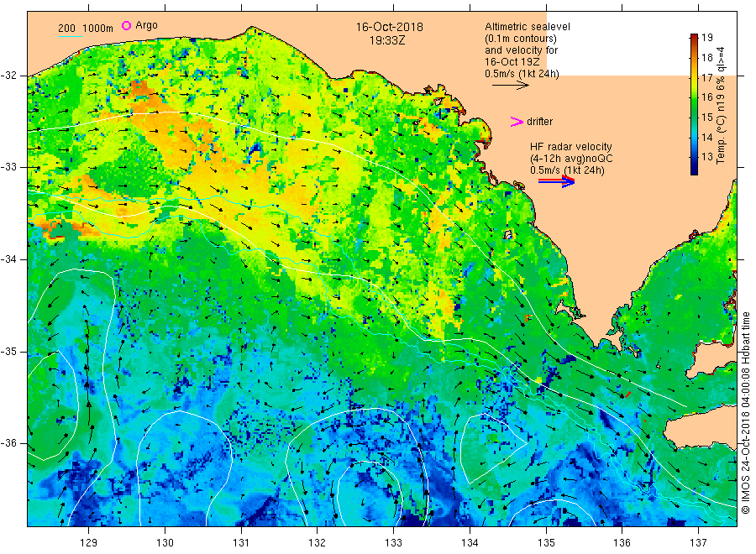
Task: Click longitude label 130
Action: 165,543
